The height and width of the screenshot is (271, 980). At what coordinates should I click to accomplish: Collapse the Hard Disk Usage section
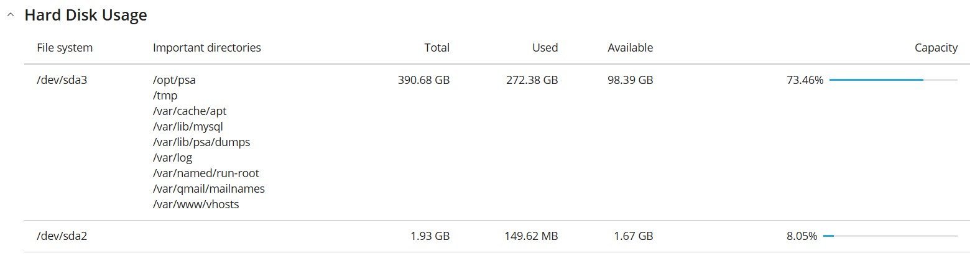(x=11, y=16)
